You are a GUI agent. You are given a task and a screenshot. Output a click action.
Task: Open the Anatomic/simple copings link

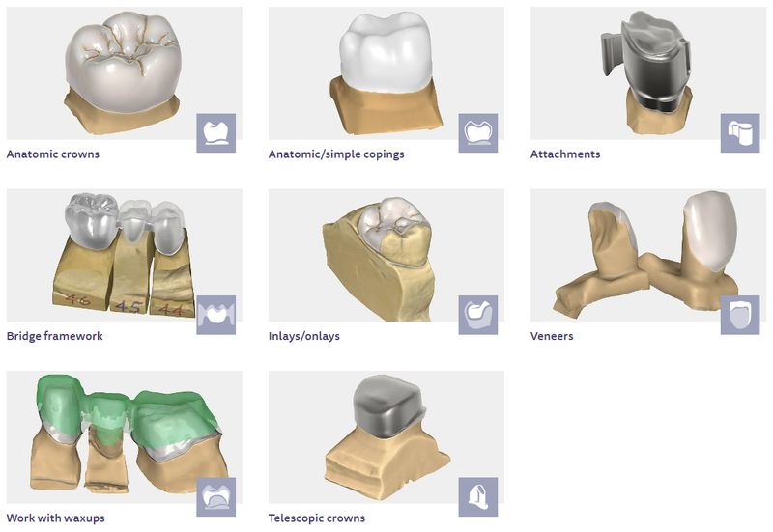pos(336,154)
